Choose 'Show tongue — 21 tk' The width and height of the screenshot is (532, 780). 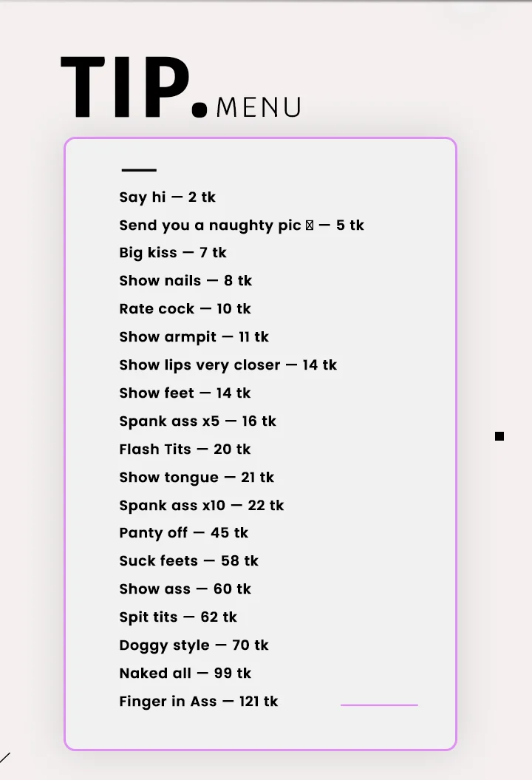(197, 478)
